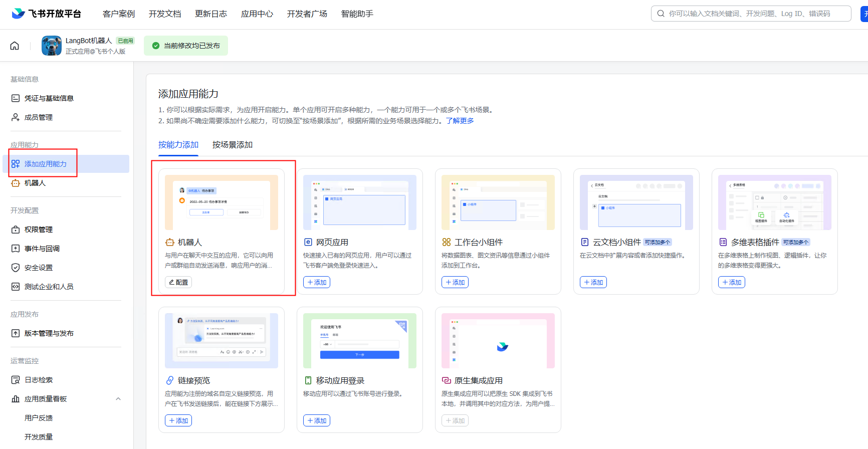Add the 移动应用登录 capability
The image size is (868, 449).
pos(317,421)
